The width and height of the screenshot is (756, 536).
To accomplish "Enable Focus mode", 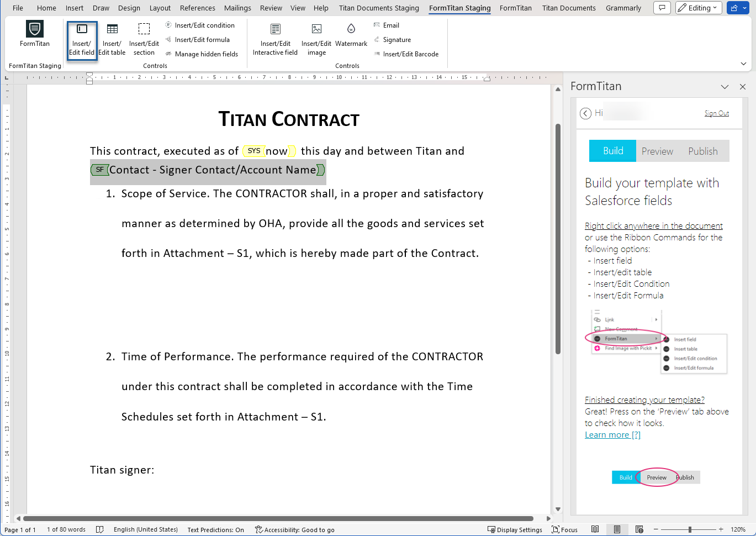I will [x=565, y=529].
